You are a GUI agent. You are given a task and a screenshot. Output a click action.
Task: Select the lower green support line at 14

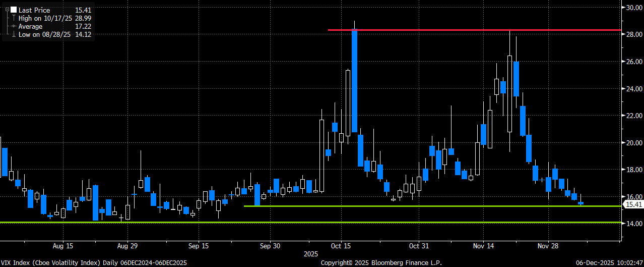coord(302,222)
